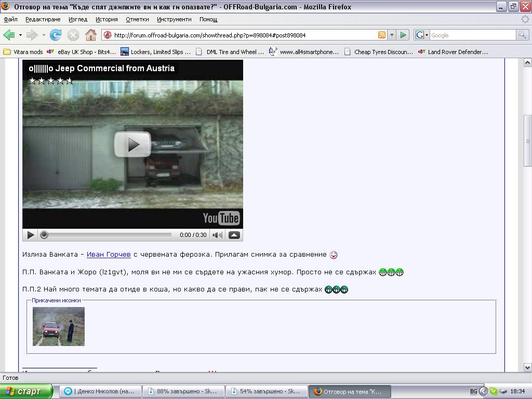Switch to the 88% завършено download taskbar window
Viewport: 532px width, 399px height.
[x=183, y=392]
